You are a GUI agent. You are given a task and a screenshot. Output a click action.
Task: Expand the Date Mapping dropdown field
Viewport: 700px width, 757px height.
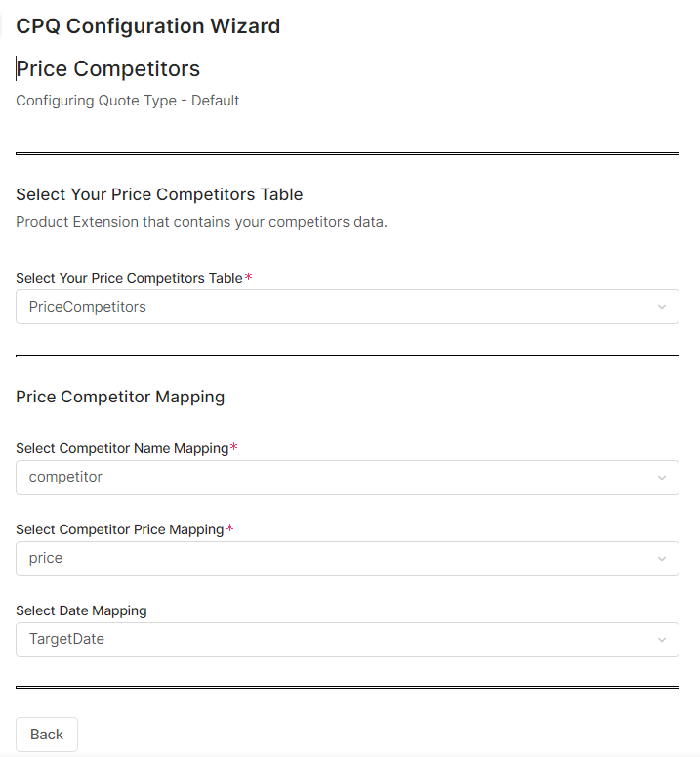coord(347,640)
